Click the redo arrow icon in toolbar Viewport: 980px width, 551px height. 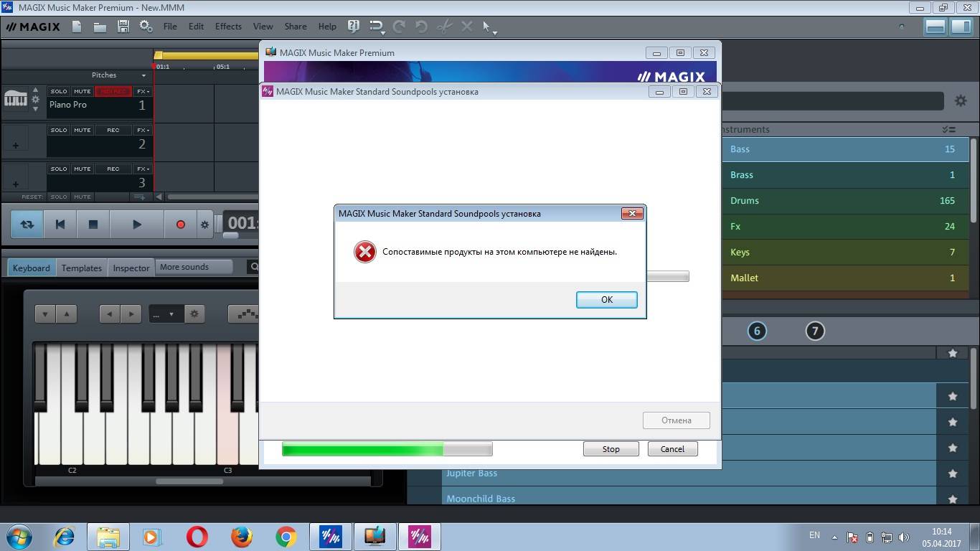399,27
